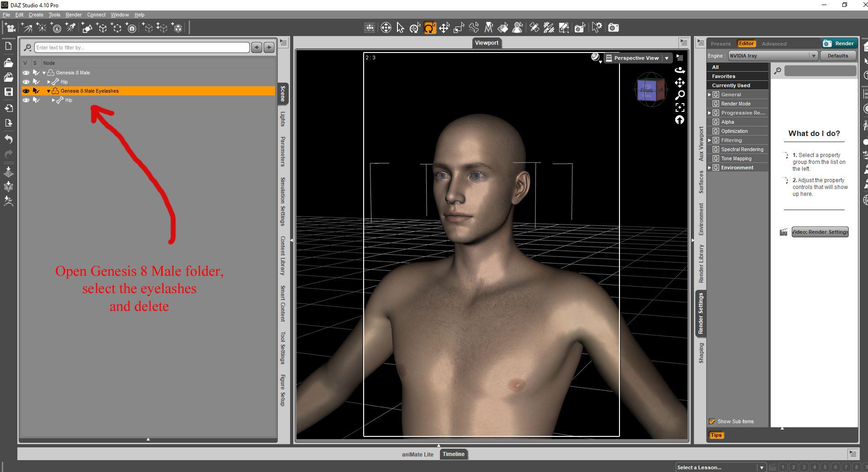The image size is (868, 472).
Task: Toggle visibility eye for Genesis 8 Male Eyelashes
Action: pos(26,91)
